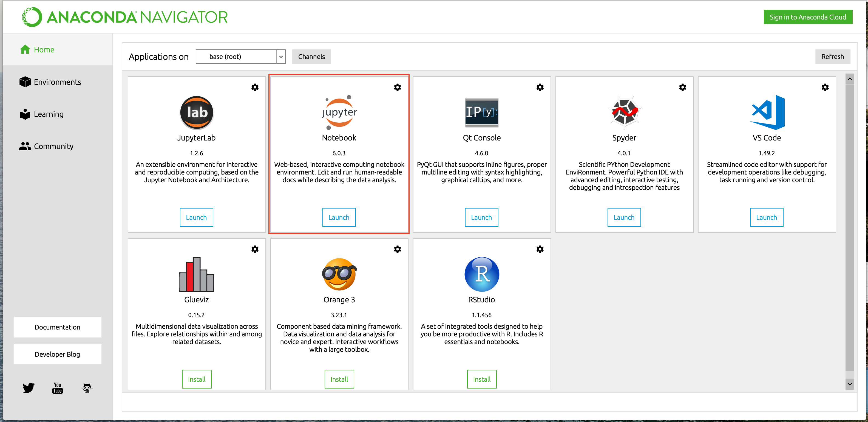
Task: Install Orange 3 application
Action: 339,379
